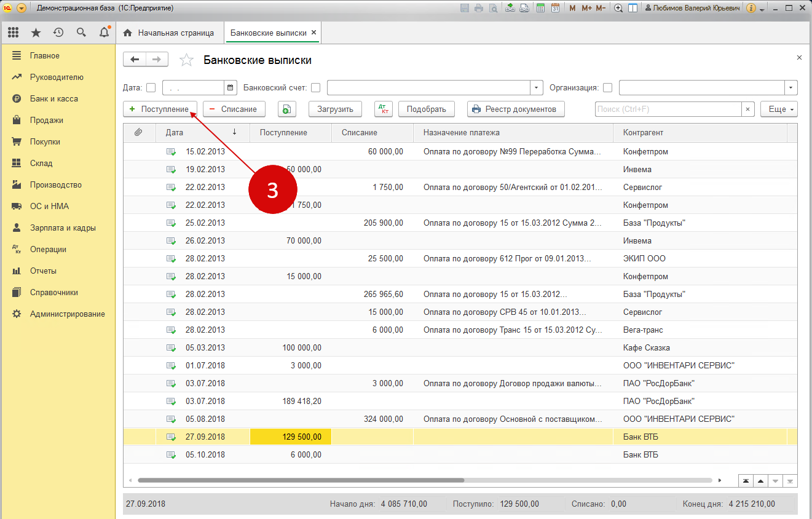Open the info help icon
The height and width of the screenshot is (519, 812).
(751, 8)
